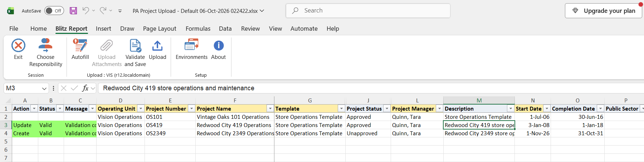Open the About info icon
The width and height of the screenshot is (644, 162).
click(x=219, y=46)
